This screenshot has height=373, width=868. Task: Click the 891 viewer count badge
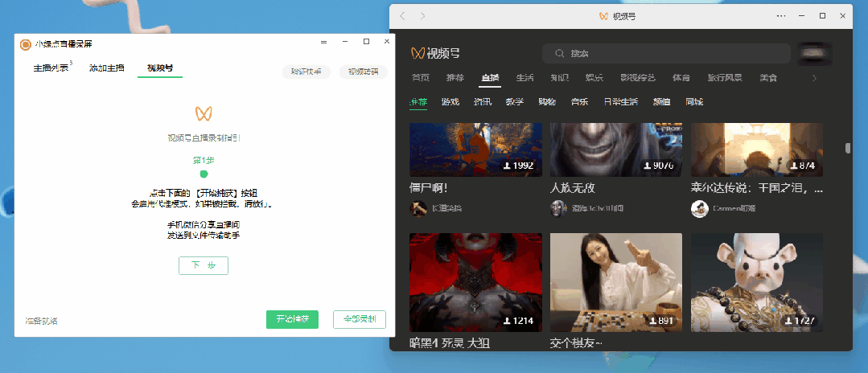click(660, 321)
